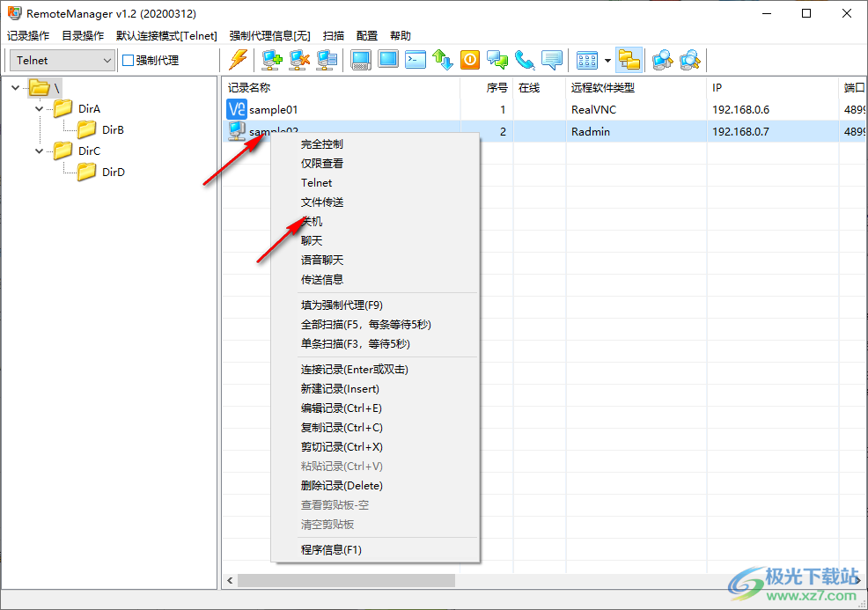This screenshot has height=610, width=868.
Task: Click the single record scan magnifier icon
Action: (x=662, y=60)
